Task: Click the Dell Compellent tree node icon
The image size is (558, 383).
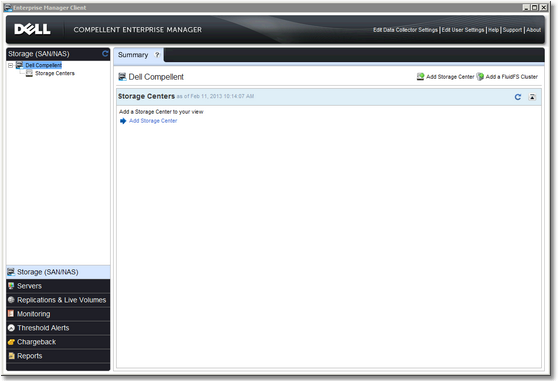Action: point(20,65)
